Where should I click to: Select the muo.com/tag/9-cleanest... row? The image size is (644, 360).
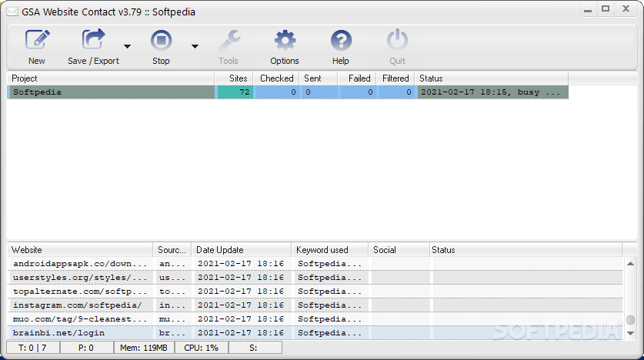tap(315, 319)
